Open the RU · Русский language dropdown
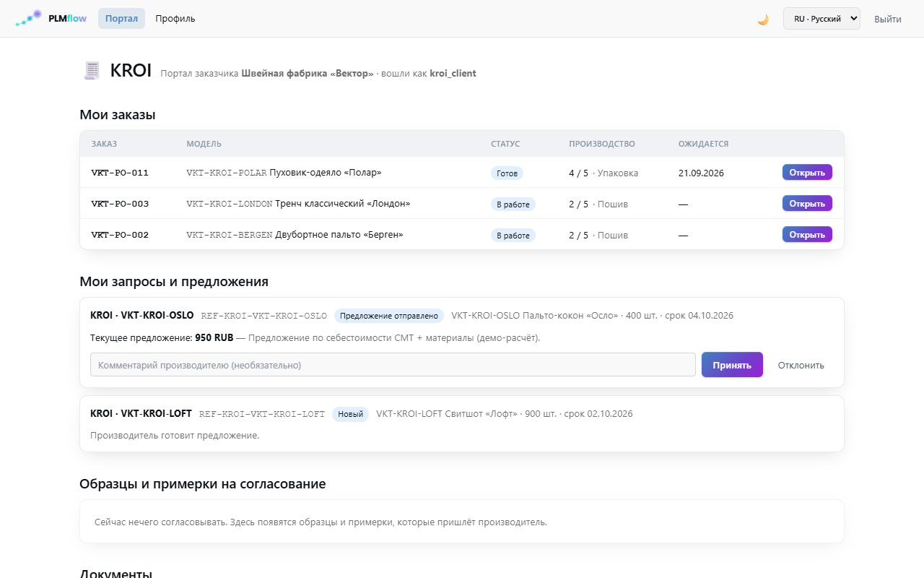The image size is (924, 578). (821, 19)
